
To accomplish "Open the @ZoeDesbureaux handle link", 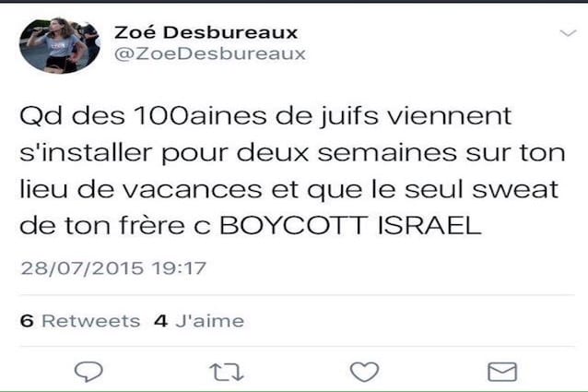I will [209, 53].
